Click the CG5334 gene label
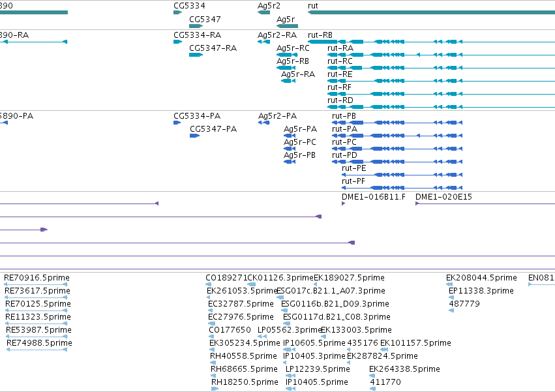Screen dimensions: 555x392 pos(189,6)
